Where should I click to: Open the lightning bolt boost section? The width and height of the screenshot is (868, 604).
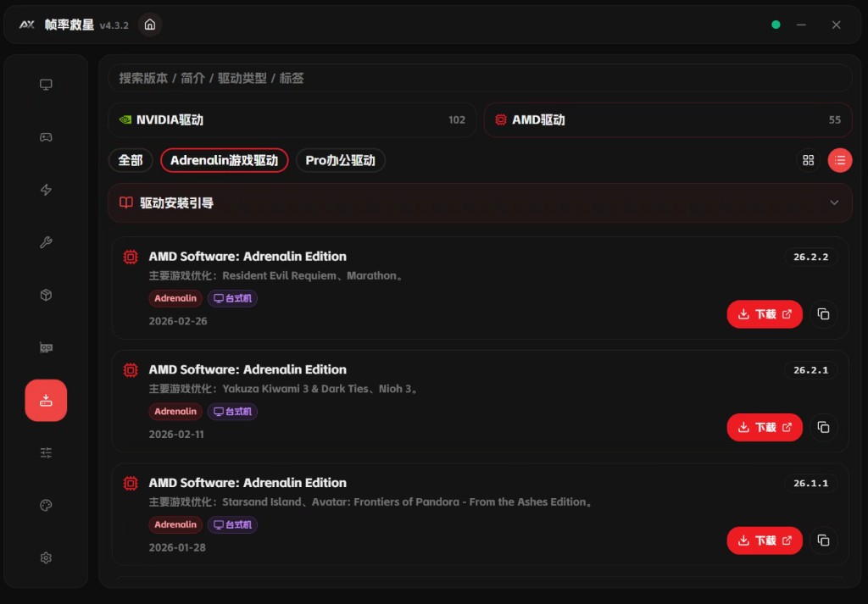46,190
